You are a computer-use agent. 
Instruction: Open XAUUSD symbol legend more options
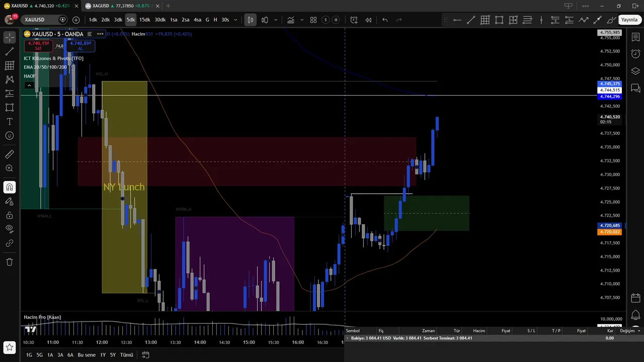pos(100,34)
